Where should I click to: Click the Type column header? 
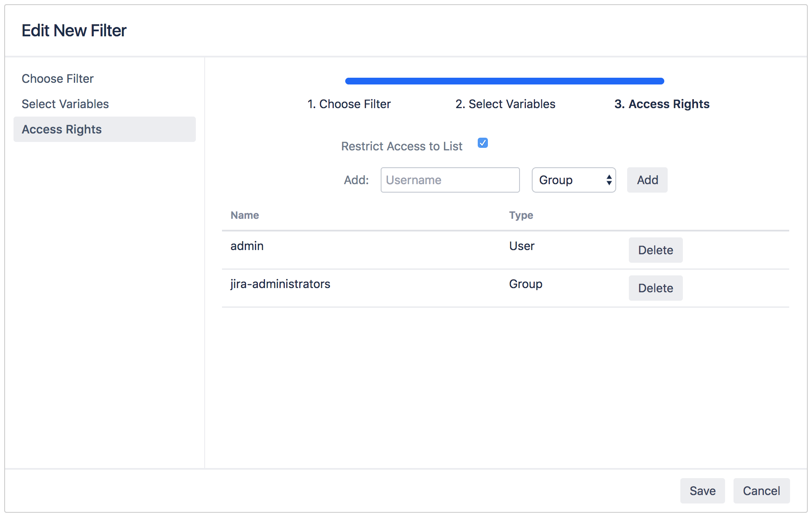click(x=521, y=215)
